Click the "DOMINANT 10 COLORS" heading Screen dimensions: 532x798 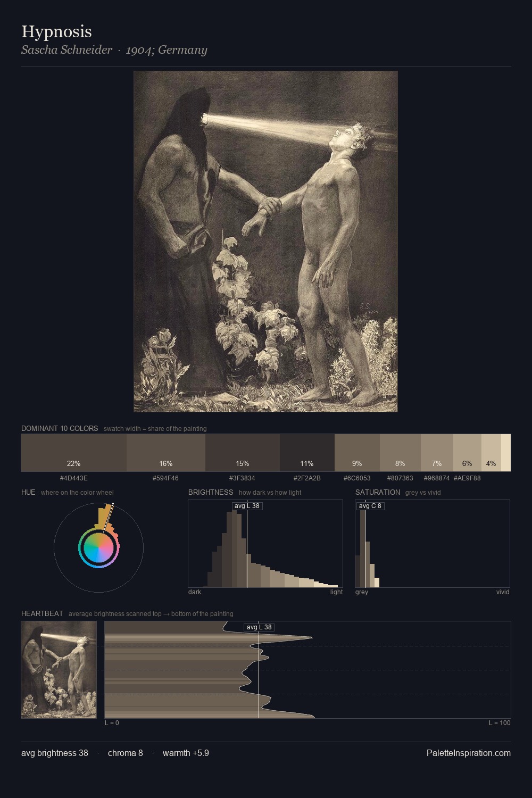60,429
